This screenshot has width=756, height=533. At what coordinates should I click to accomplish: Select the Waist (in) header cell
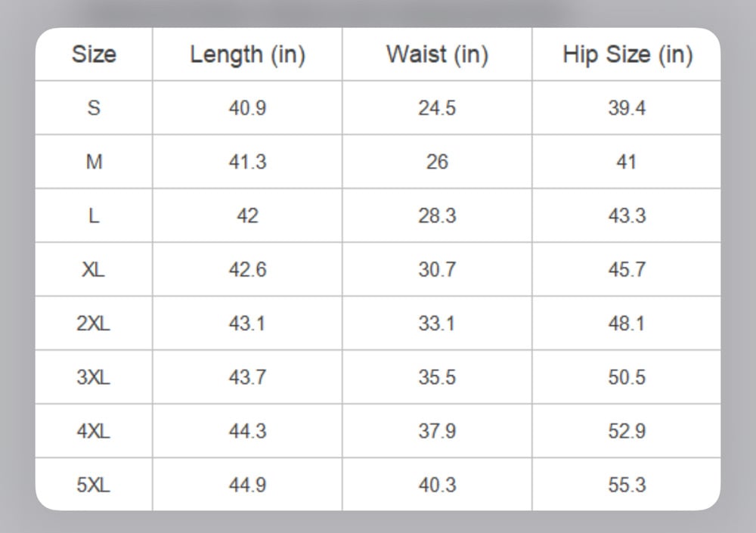[437, 54]
